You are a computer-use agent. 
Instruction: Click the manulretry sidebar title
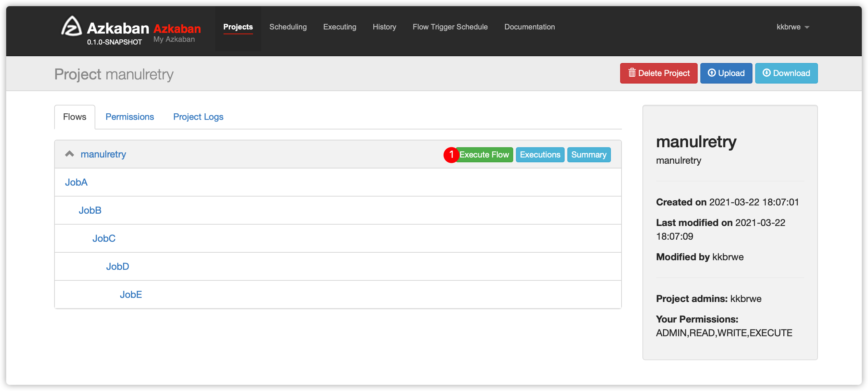pyautogui.click(x=696, y=142)
